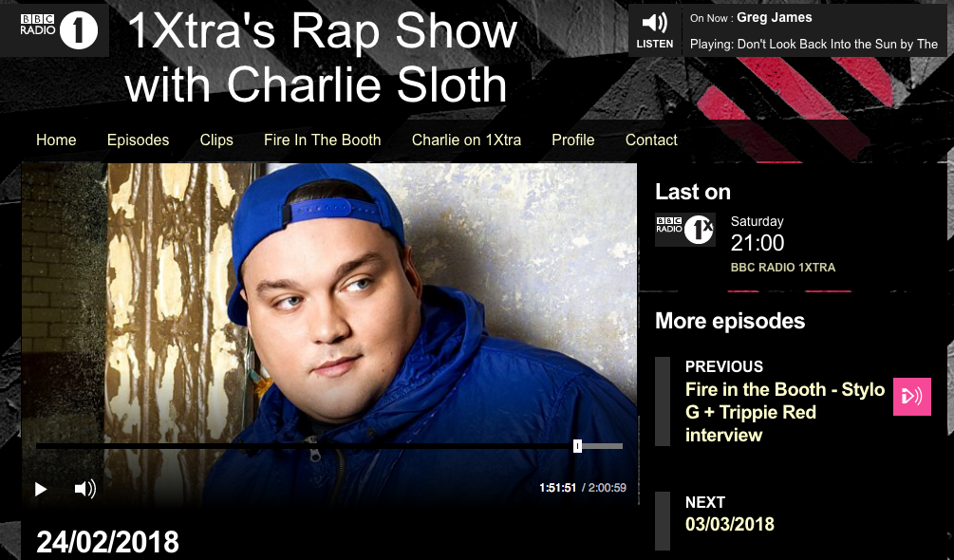Click the Listen speaker icon
This screenshot has height=560, width=954.
(655, 24)
